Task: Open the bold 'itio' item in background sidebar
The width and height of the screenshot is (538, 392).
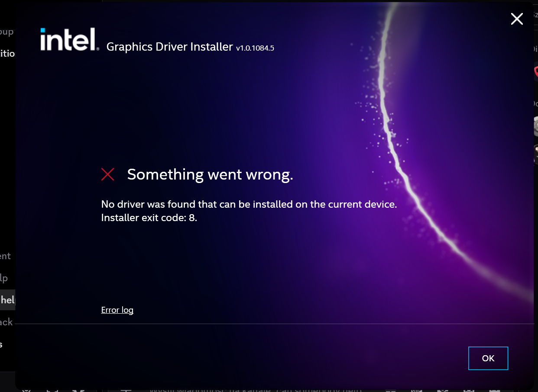Action: 8,53
